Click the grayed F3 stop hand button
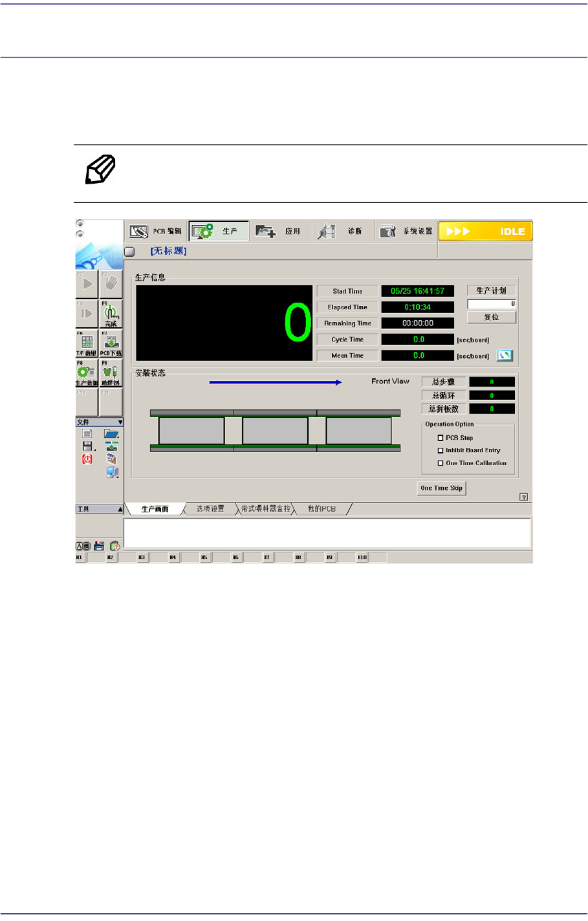Viewport: 588px width, 921px height. coord(111,284)
